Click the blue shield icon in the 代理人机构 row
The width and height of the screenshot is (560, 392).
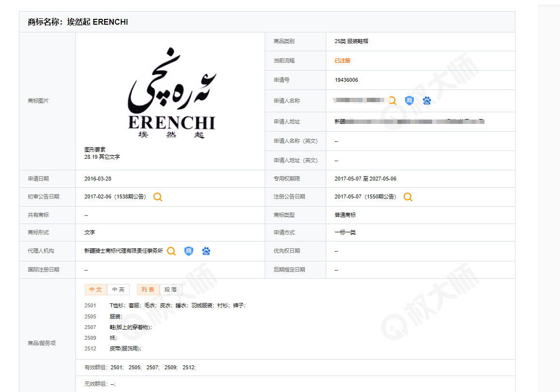pos(189,251)
